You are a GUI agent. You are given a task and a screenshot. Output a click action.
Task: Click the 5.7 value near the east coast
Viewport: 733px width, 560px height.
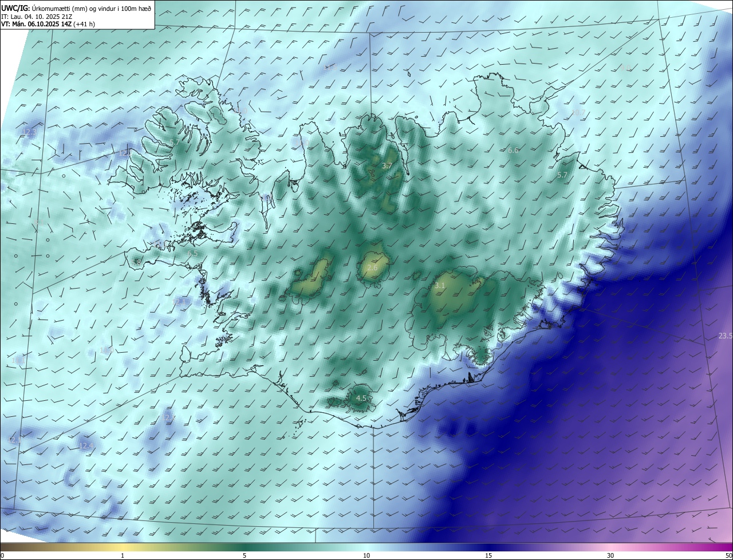click(562, 175)
